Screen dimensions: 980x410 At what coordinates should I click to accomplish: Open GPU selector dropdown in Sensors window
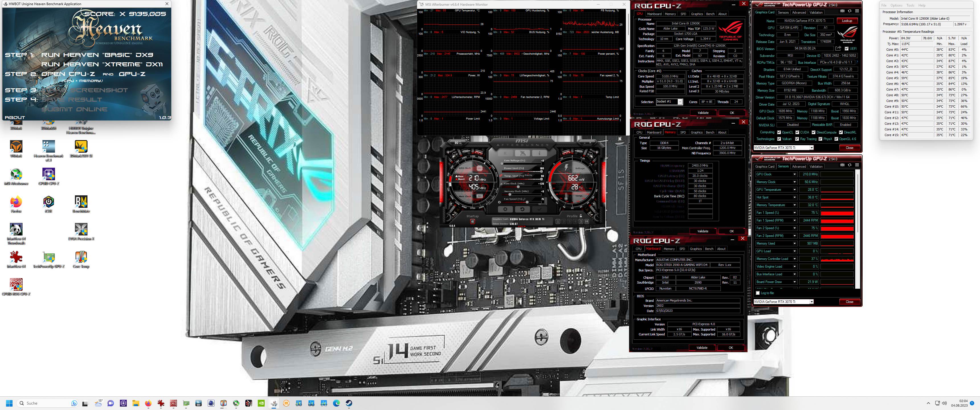tap(811, 302)
